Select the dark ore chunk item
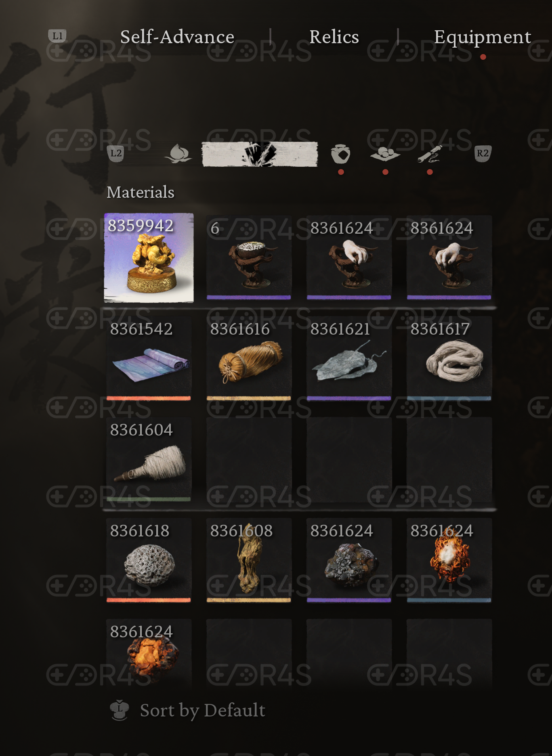 pos(349,560)
